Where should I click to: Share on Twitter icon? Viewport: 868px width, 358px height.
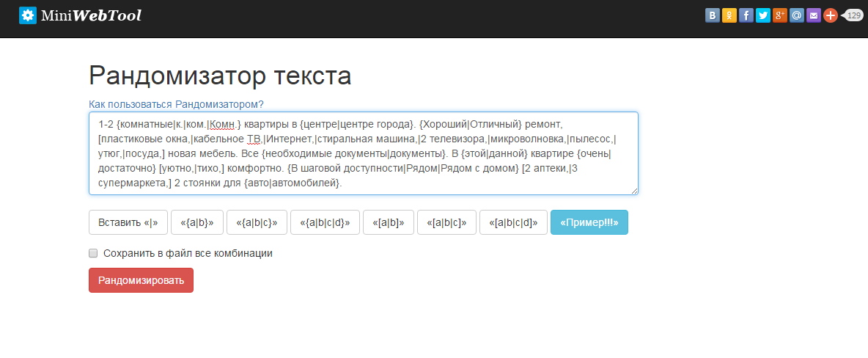(x=763, y=15)
